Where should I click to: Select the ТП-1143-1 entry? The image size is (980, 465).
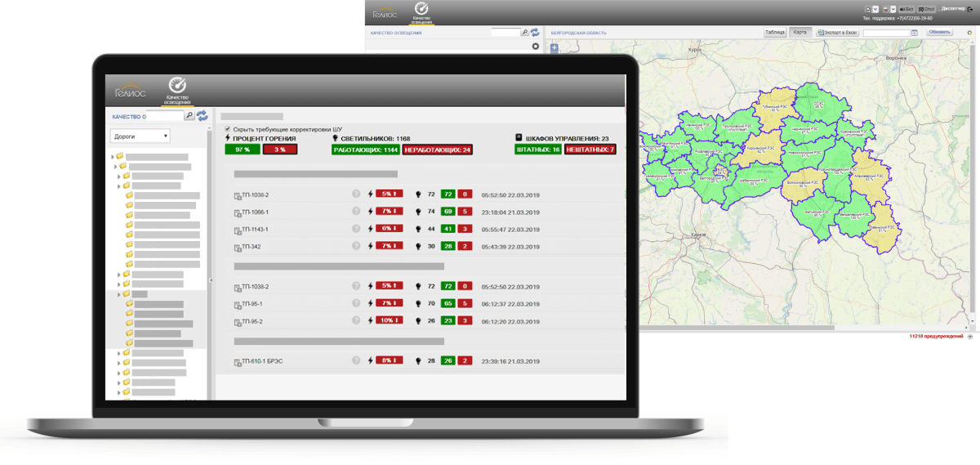coord(255,230)
